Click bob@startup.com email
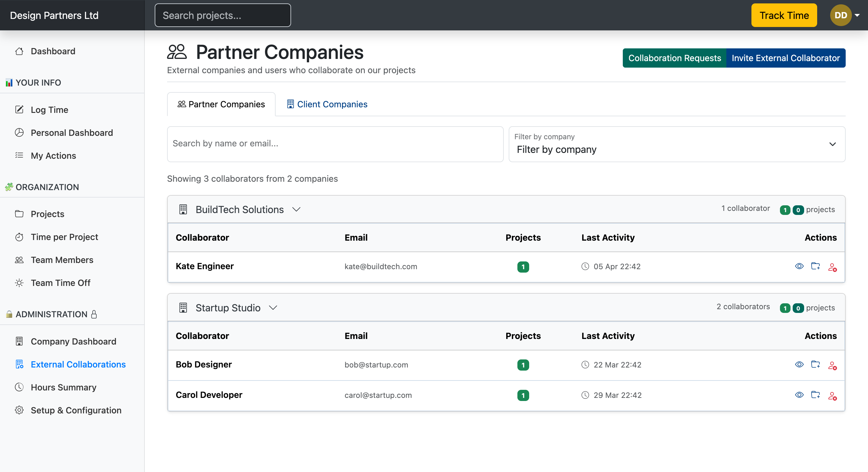Image resolution: width=868 pixels, height=472 pixels. (376, 364)
